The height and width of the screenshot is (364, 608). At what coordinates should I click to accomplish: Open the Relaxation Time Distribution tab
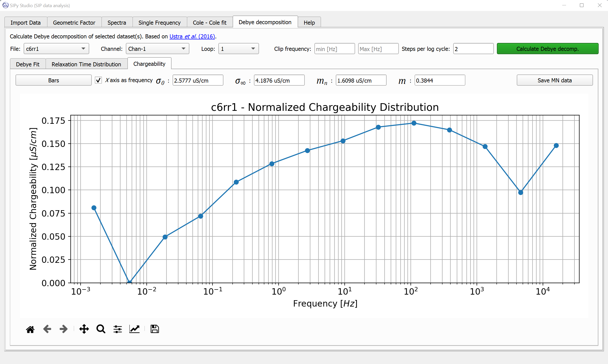pos(86,64)
